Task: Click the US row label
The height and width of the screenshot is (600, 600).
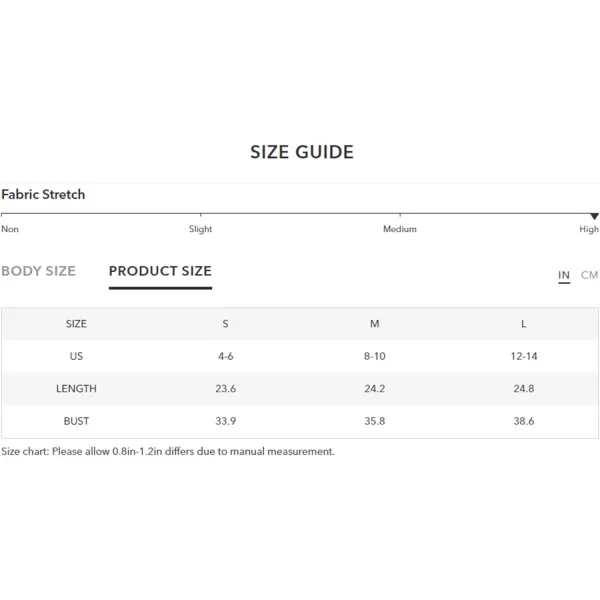Action: coord(76,356)
